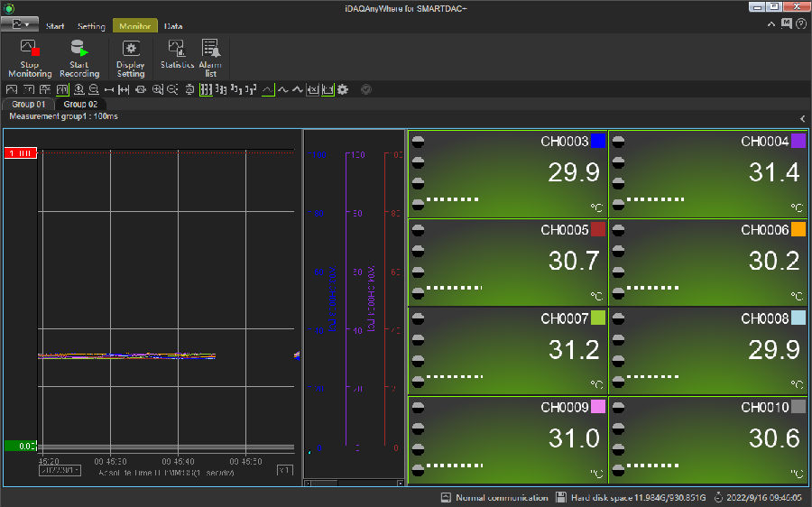Switch to the Start ribbon tab
This screenshot has height=507, width=812.
55,26
